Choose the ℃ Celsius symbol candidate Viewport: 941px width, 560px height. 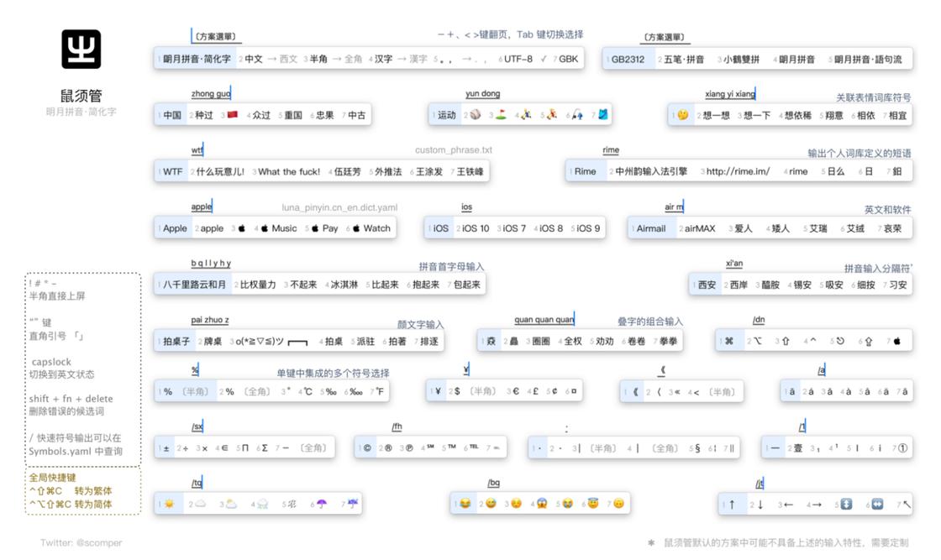point(308,391)
